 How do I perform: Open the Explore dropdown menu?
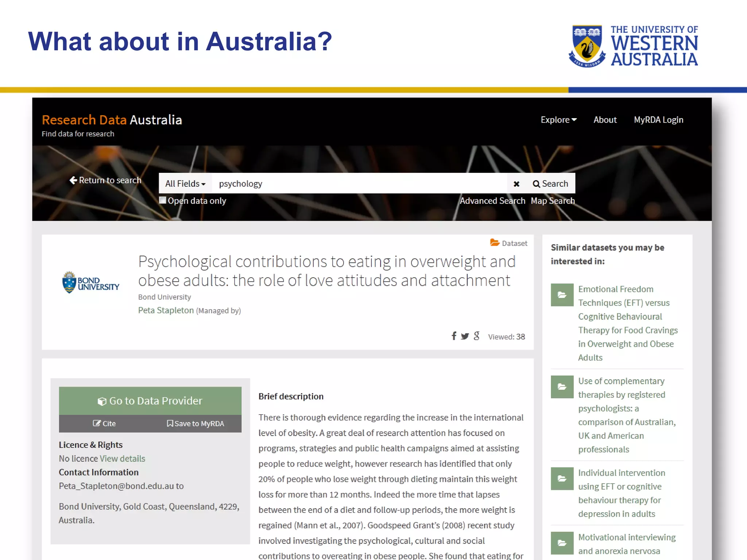click(x=558, y=120)
